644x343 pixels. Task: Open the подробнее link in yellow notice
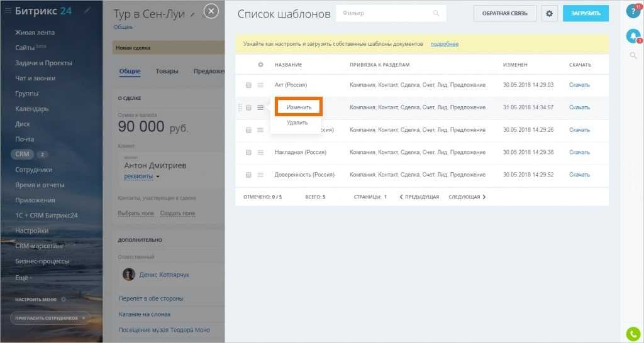(444, 44)
